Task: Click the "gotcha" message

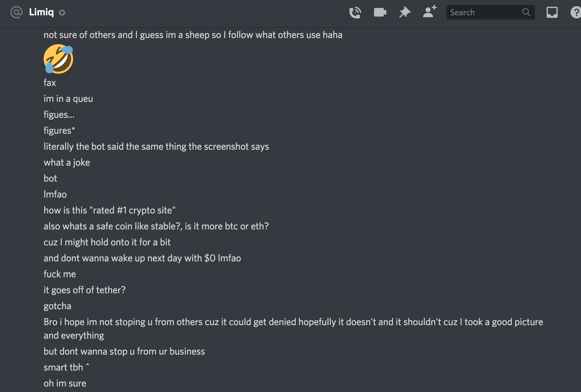Action: pos(57,306)
